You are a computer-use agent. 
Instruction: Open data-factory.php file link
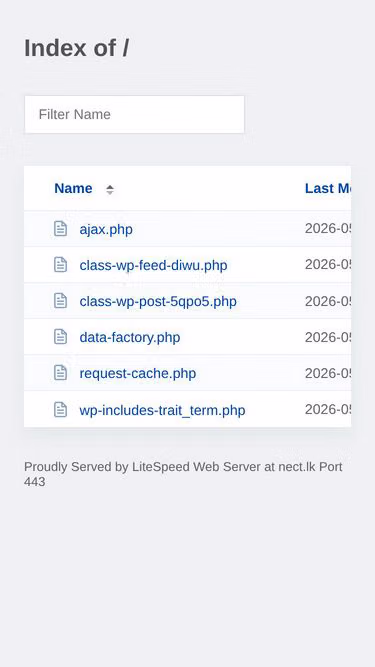130,337
